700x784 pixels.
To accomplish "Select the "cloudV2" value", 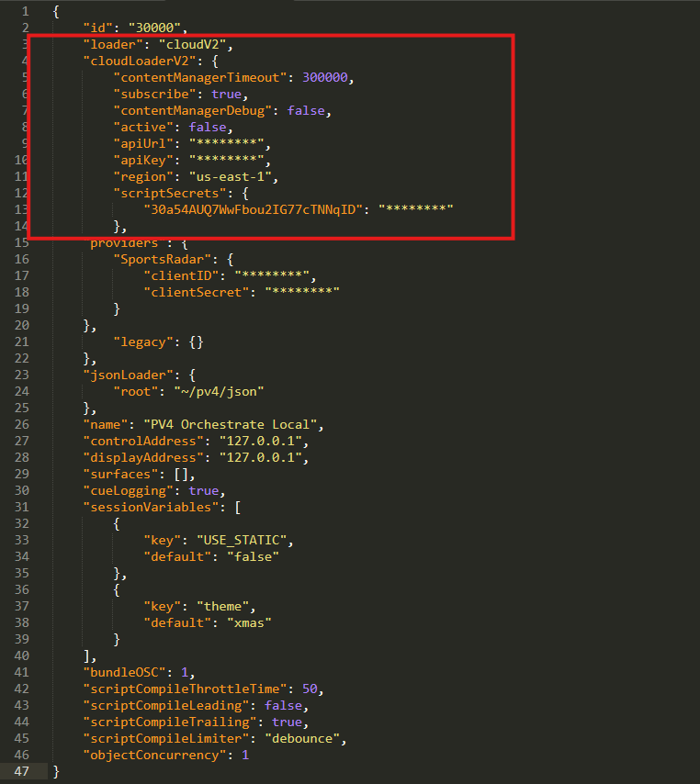I will 193,44.
